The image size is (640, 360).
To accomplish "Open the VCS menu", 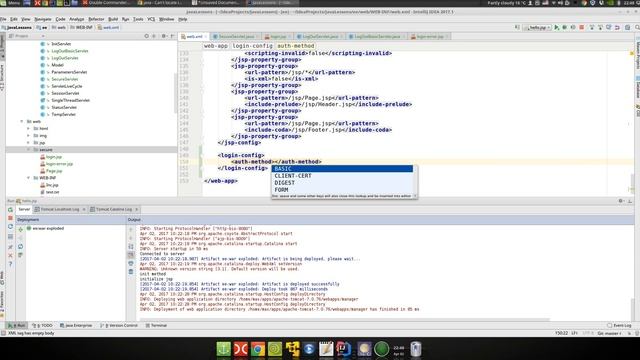I will click(x=151, y=19).
